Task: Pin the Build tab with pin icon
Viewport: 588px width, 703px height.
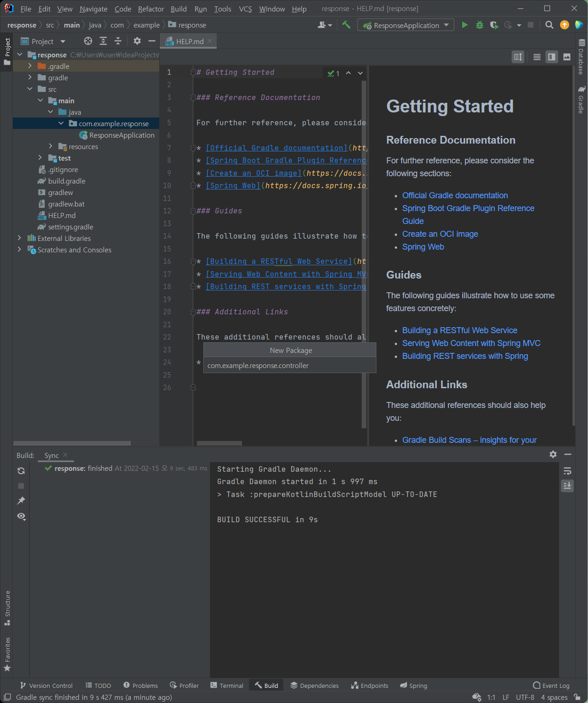Action: pyautogui.click(x=21, y=501)
